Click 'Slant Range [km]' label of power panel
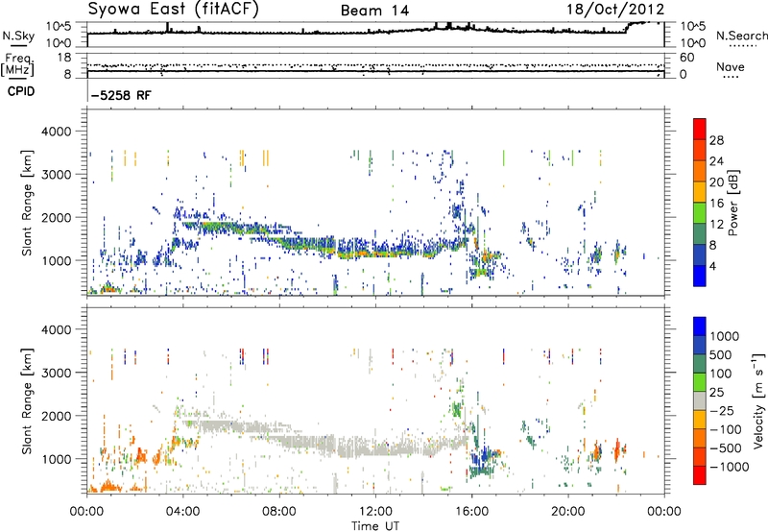 (x=27, y=203)
